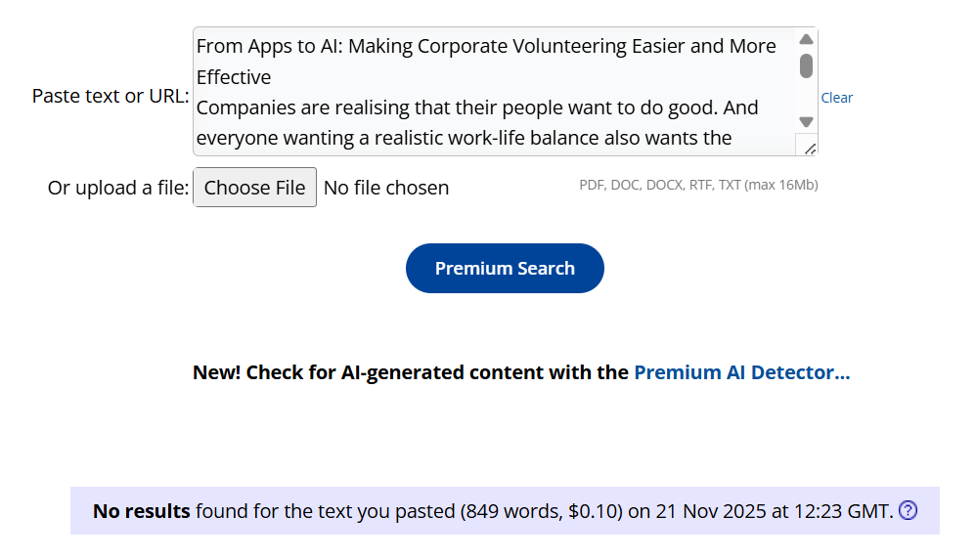Image resolution: width=976 pixels, height=560 pixels.
Task: Open the Premium AI Detector link
Action: tap(741, 372)
